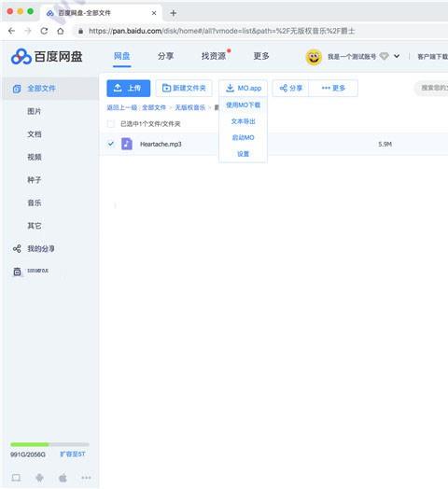Click the Heartache.mp3 music file icon
Image resolution: width=448 pixels, height=489 pixels.
tap(127, 144)
